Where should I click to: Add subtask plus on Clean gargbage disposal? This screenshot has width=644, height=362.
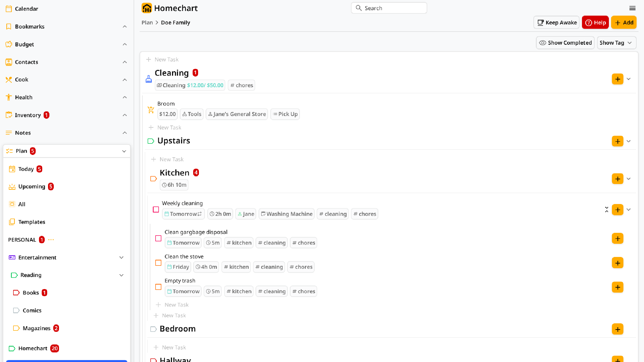(618, 239)
